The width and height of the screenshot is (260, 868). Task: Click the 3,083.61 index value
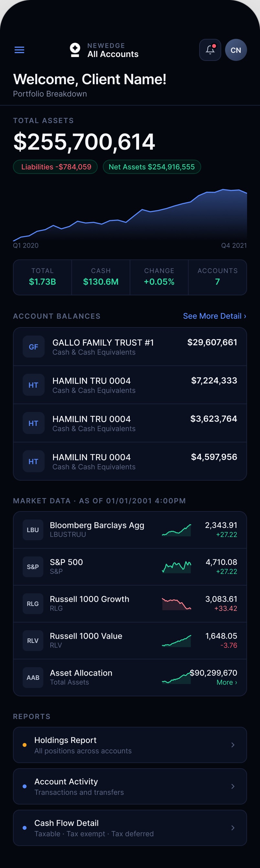(x=221, y=599)
